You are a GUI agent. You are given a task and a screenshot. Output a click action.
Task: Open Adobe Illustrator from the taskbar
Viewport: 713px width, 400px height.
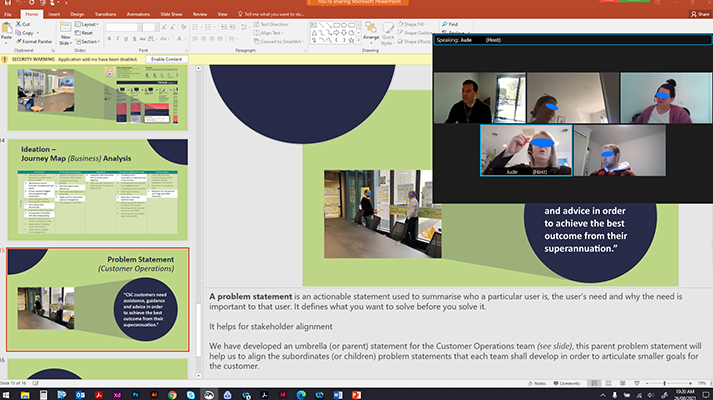click(154, 395)
